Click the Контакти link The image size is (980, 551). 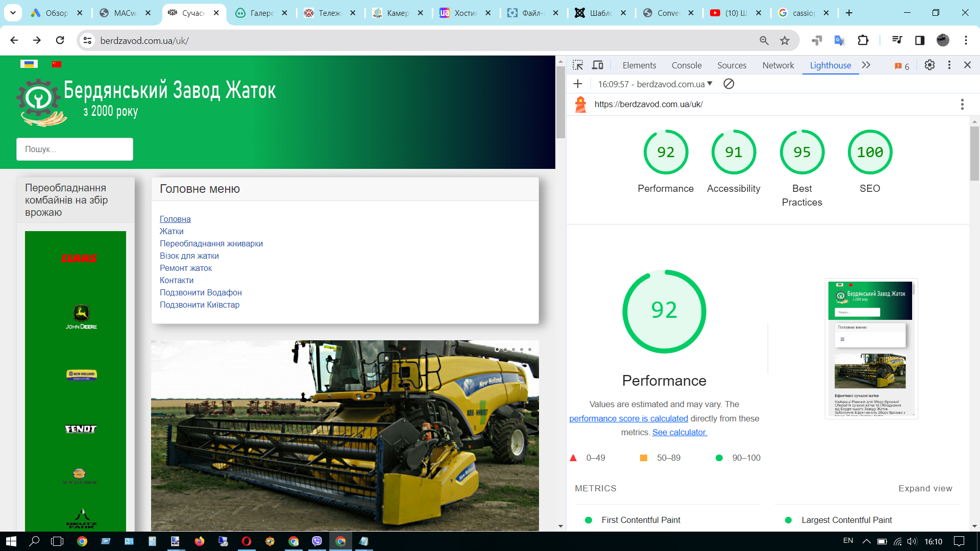(177, 280)
